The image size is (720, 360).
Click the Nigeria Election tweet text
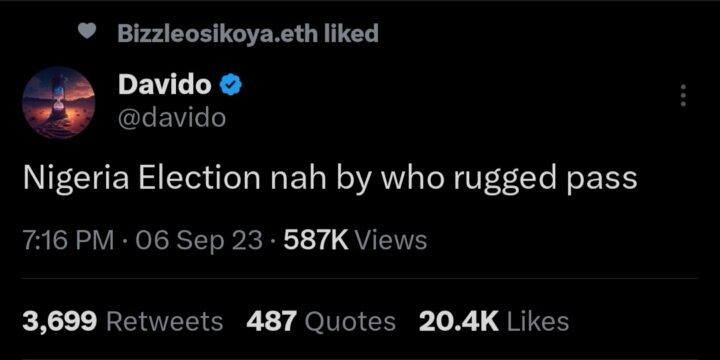(x=330, y=180)
